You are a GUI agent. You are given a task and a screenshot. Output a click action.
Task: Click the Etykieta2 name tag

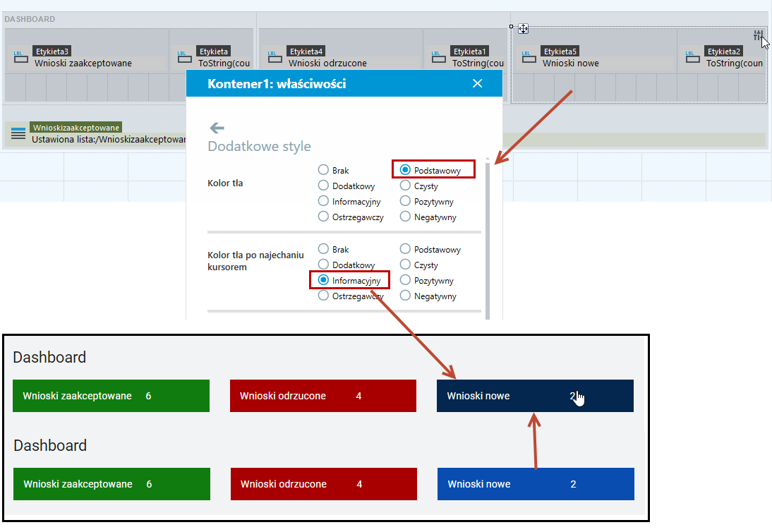point(724,52)
